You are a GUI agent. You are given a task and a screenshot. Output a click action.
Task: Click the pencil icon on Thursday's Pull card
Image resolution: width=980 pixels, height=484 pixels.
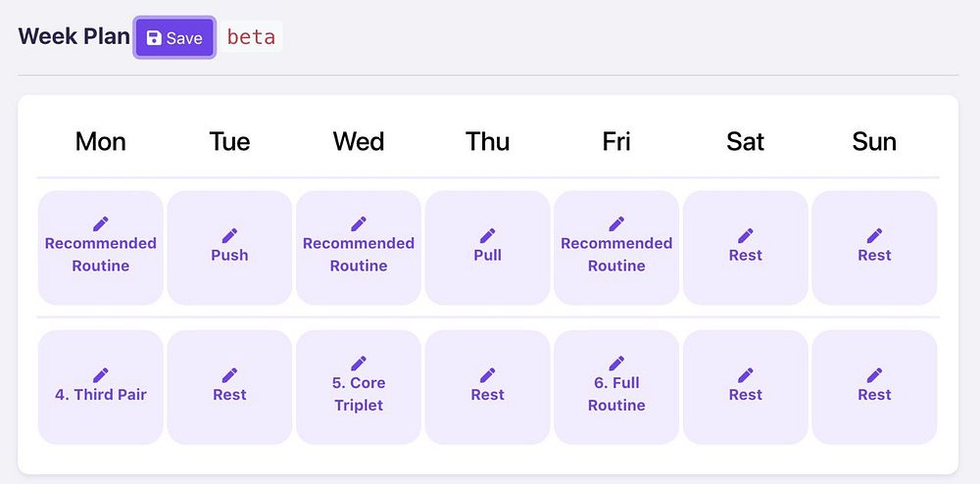point(487,235)
